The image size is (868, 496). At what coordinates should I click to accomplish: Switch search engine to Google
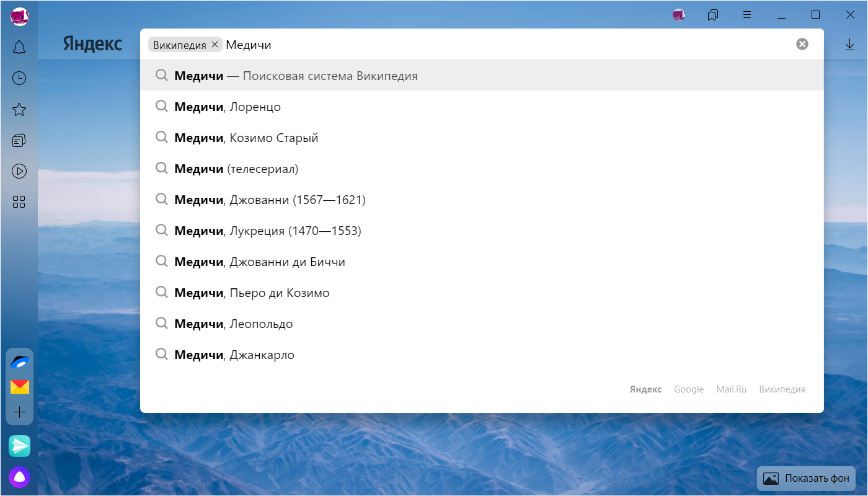click(x=689, y=389)
